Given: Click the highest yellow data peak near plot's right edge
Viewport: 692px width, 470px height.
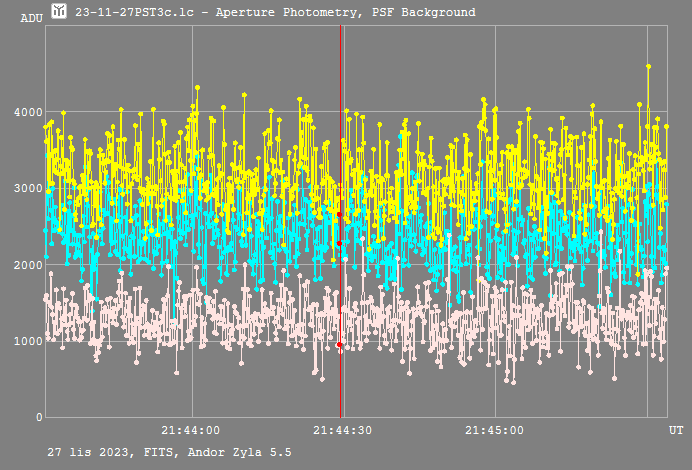Looking at the screenshot, I should click(x=648, y=67).
